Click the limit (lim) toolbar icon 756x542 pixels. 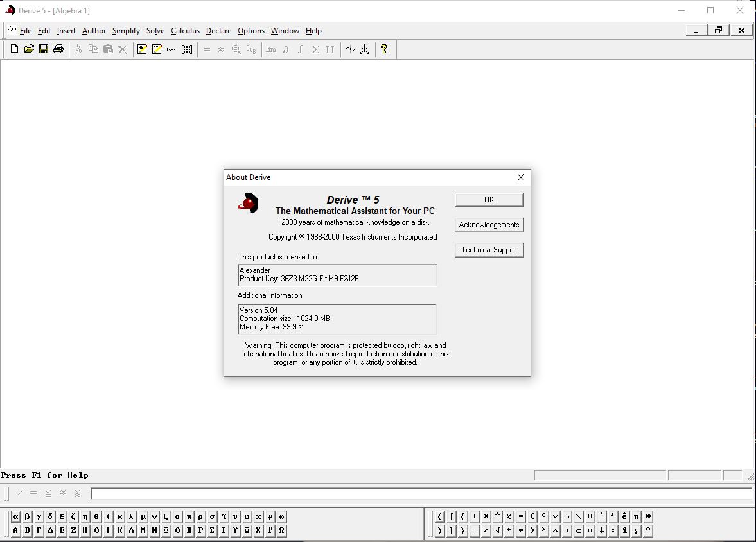tap(271, 49)
